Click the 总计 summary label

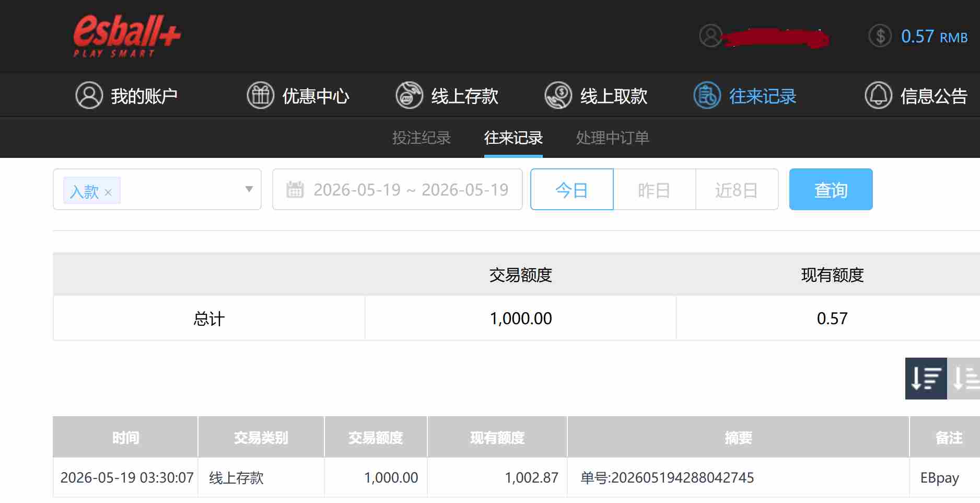point(209,318)
